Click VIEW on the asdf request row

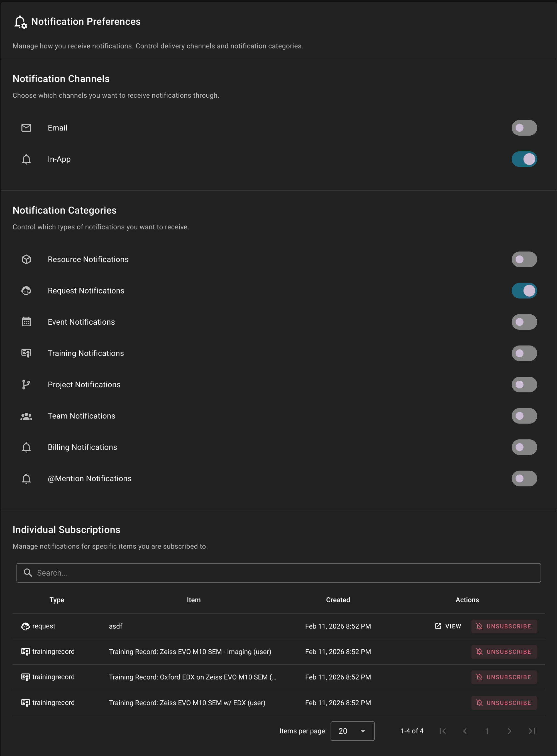point(448,626)
